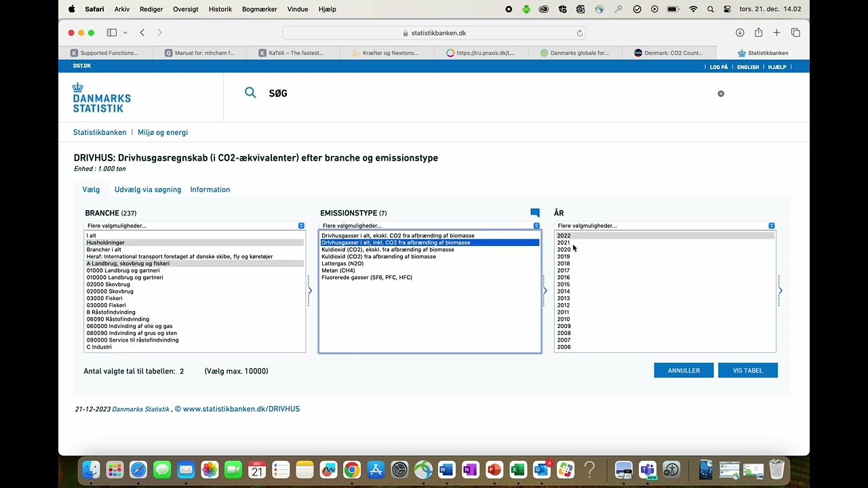Viewport: 868px width, 488px height.
Task: Open the LOG PÅ link
Action: 719,67
